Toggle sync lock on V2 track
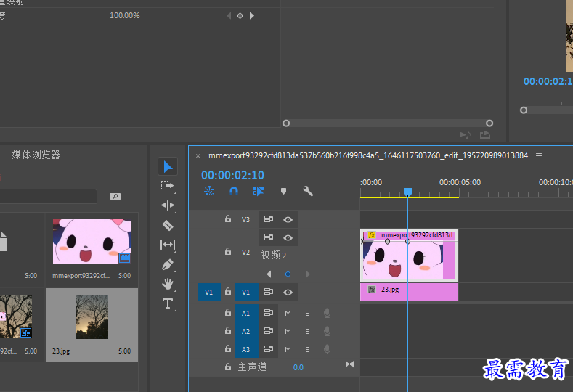The height and width of the screenshot is (392, 573). pyautogui.click(x=269, y=237)
